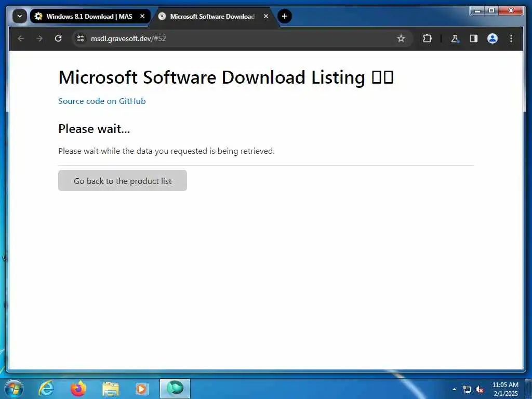532x399 pixels.
Task: Launch Firefox from the taskbar
Action: [78, 389]
